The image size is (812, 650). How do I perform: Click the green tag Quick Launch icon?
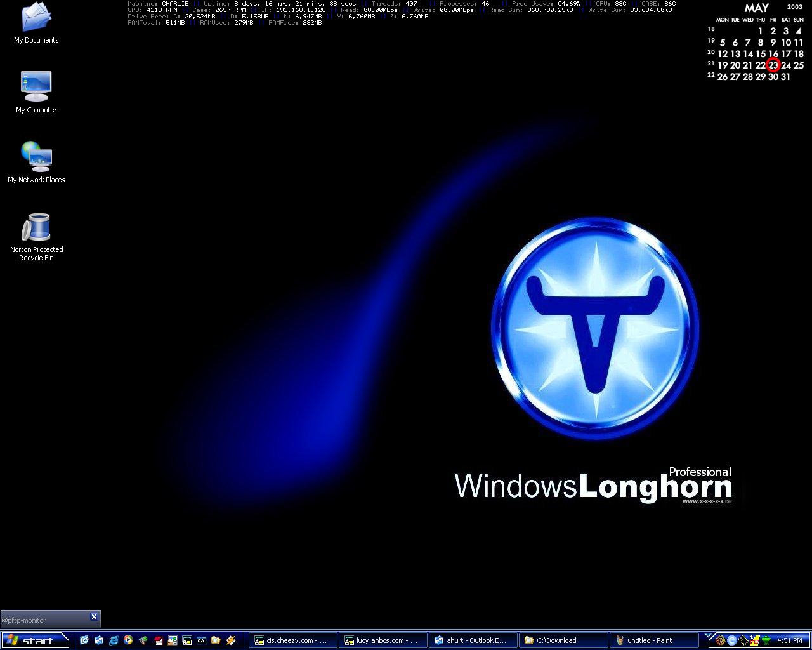click(x=143, y=640)
